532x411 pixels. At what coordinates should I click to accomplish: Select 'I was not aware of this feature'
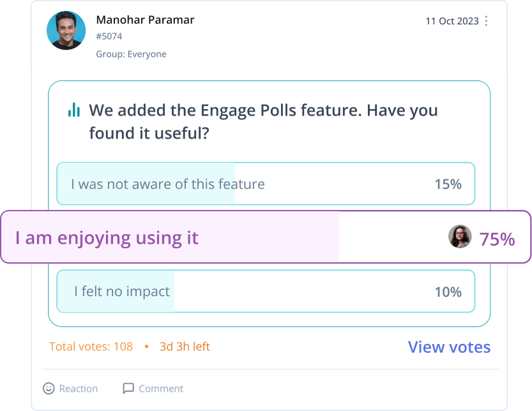pos(167,184)
